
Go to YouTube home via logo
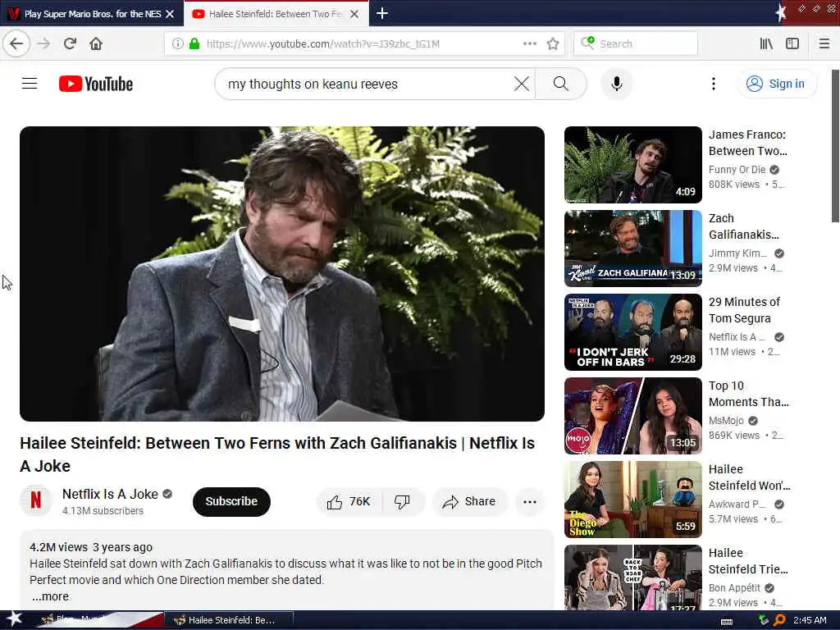click(x=96, y=84)
